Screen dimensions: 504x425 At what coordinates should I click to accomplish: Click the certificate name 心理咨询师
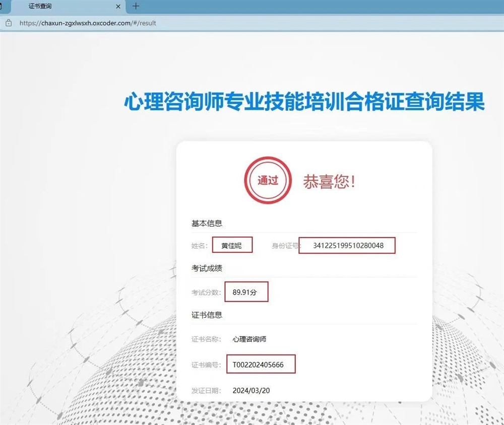(x=249, y=339)
